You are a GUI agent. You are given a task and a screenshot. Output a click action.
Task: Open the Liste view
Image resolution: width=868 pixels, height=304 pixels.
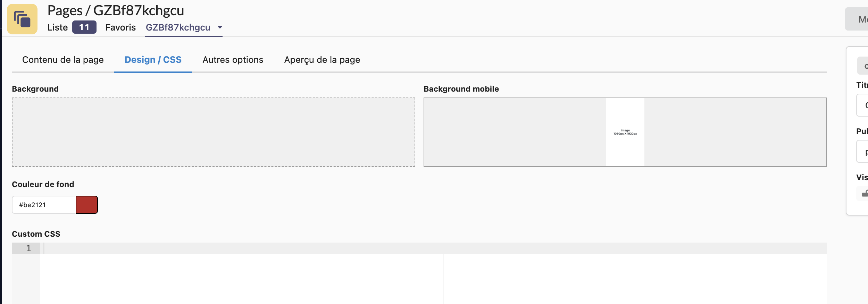(57, 27)
